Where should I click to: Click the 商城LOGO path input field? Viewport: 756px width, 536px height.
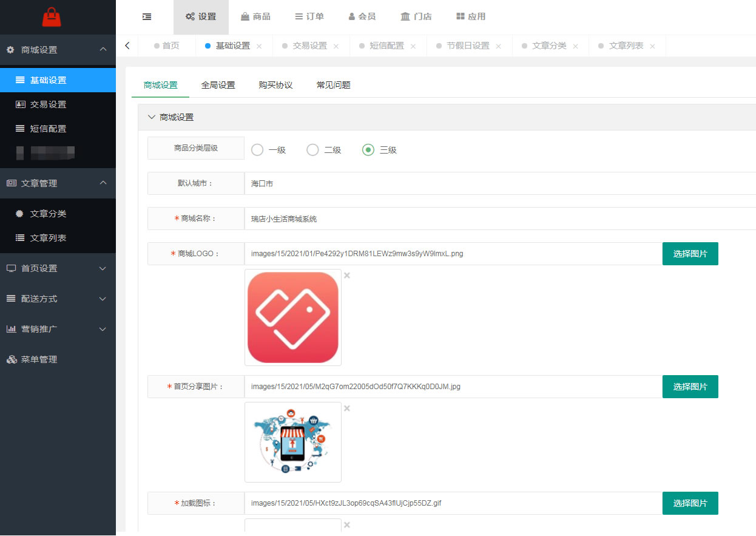(x=453, y=254)
